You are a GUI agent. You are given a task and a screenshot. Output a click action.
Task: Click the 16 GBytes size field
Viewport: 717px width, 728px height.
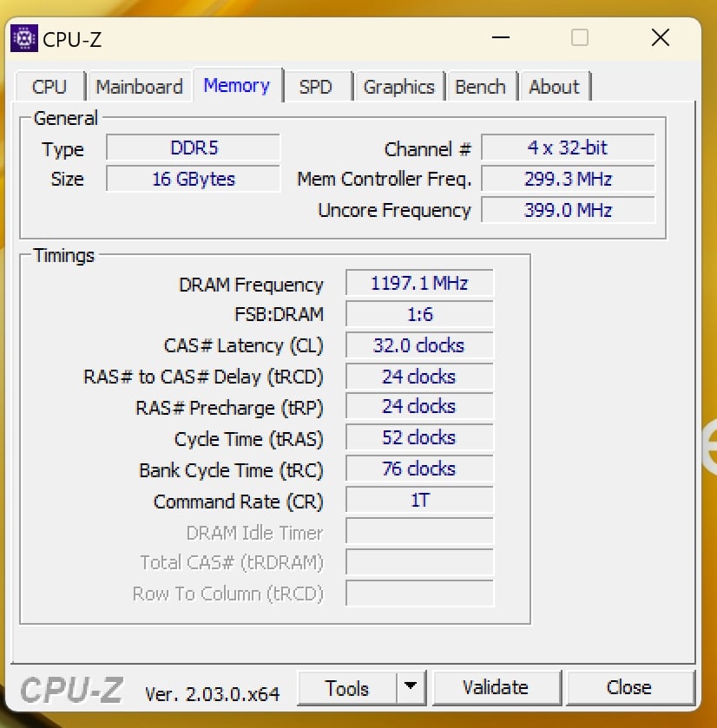pos(193,180)
